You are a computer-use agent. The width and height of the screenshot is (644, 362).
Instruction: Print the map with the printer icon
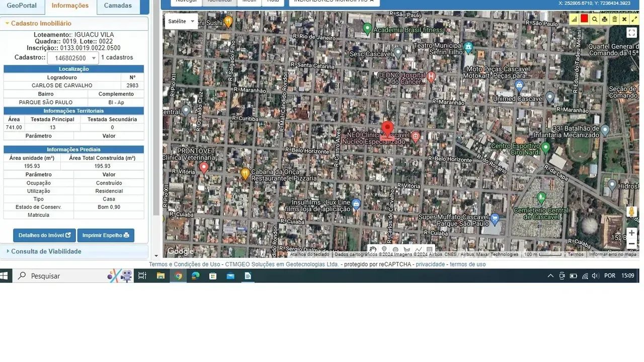coord(604,19)
